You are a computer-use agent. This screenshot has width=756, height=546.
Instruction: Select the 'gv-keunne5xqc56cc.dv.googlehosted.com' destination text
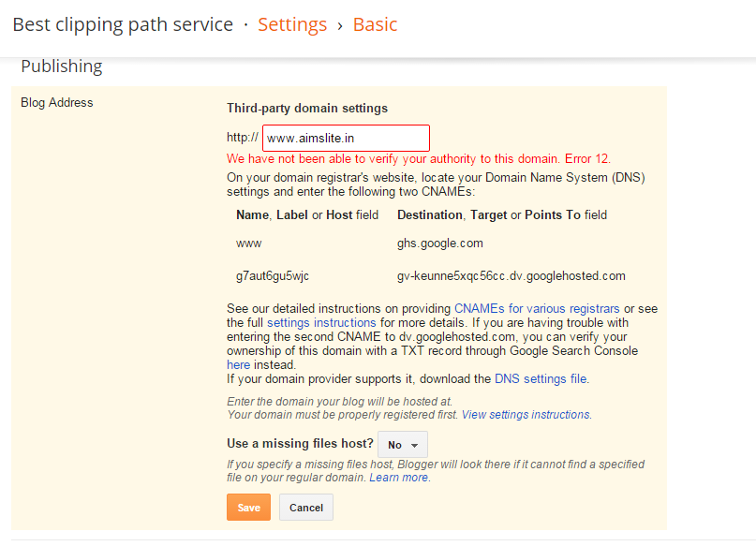[511, 275]
